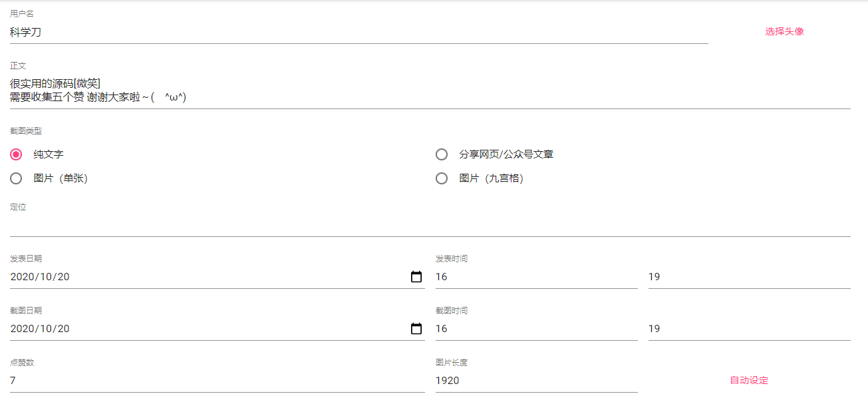
Task: Edit the 截图时间 minute field
Action: (749, 329)
